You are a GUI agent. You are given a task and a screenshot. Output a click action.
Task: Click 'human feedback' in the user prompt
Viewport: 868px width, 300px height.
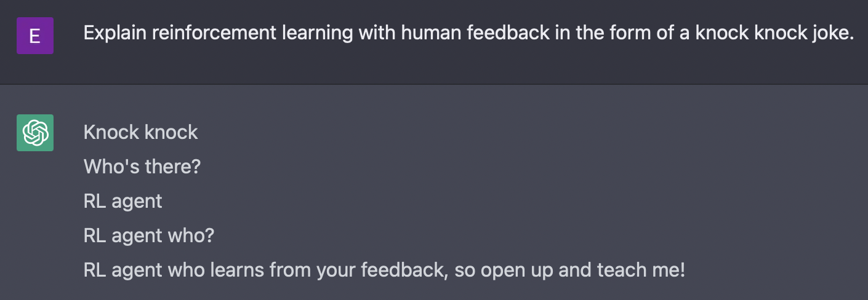point(475,33)
